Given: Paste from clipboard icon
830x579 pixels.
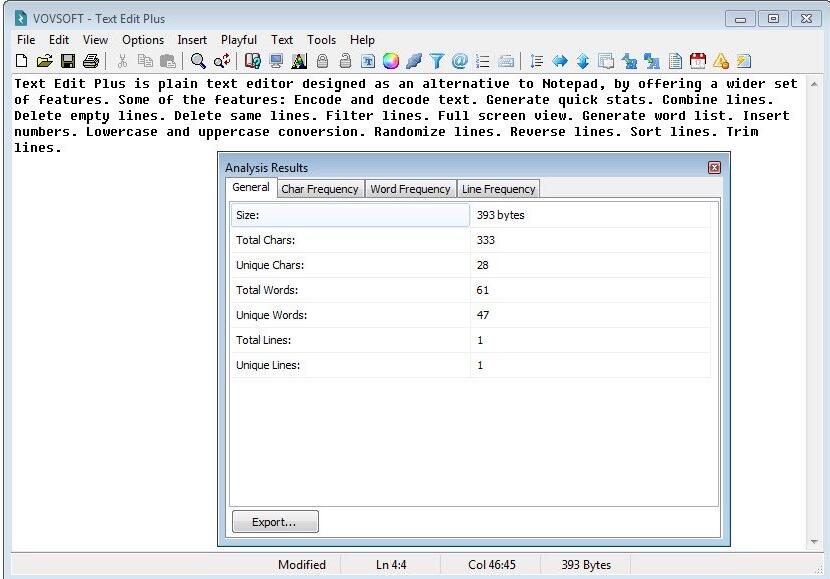Looking at the screenshot, I should click(168, 61).
